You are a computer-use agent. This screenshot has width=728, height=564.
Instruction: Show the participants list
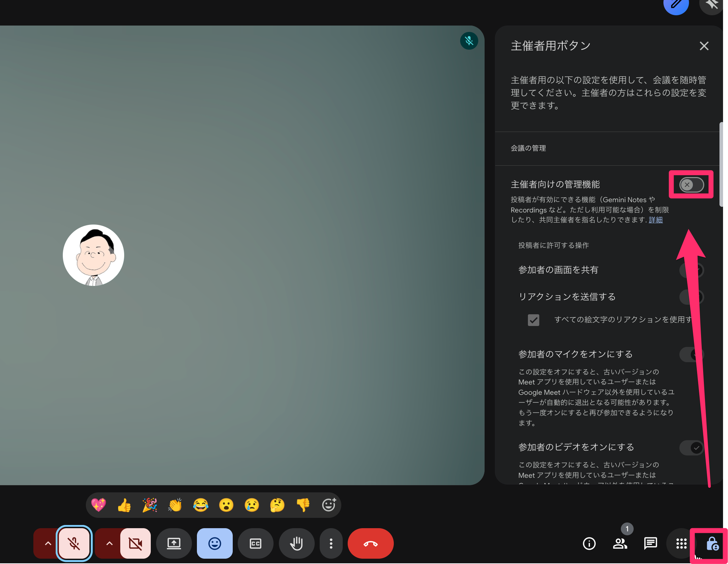(620, 544)
